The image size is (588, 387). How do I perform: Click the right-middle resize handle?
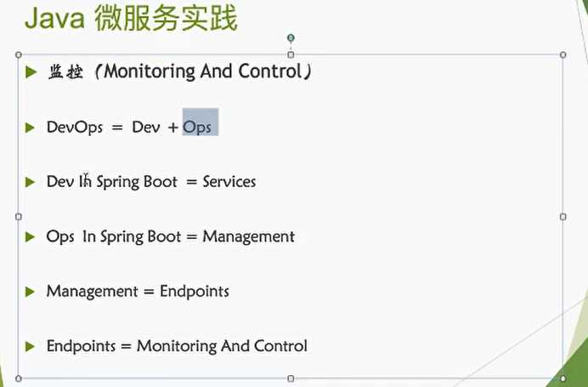coord(563,217)
